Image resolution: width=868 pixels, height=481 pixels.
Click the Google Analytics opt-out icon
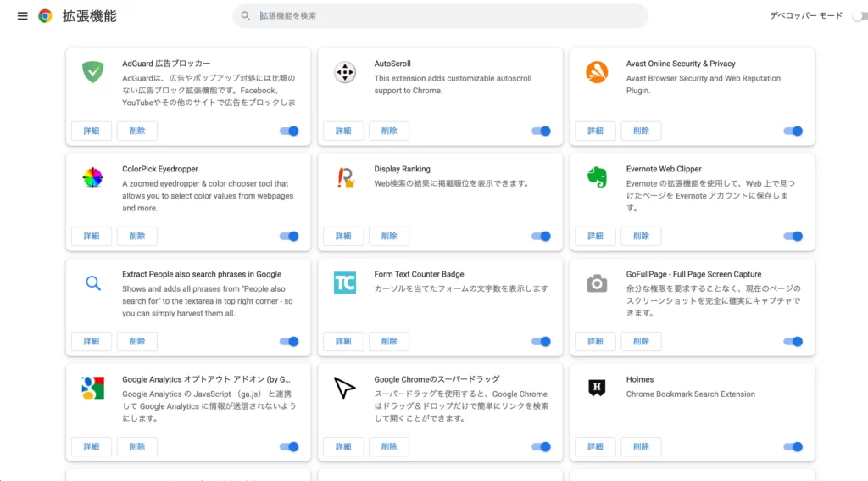93,388
